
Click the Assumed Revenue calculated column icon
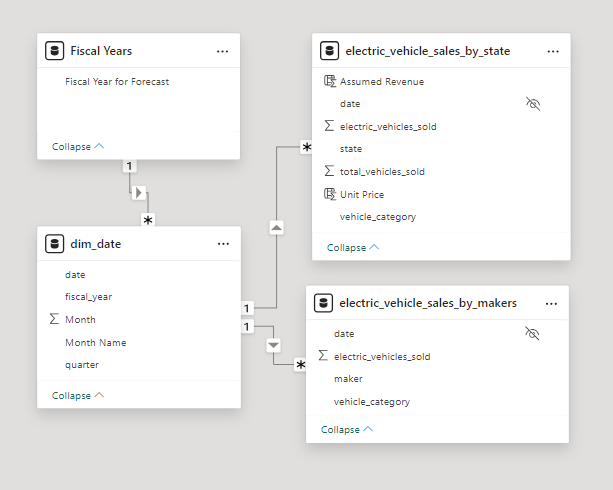(x=329, y=81)
